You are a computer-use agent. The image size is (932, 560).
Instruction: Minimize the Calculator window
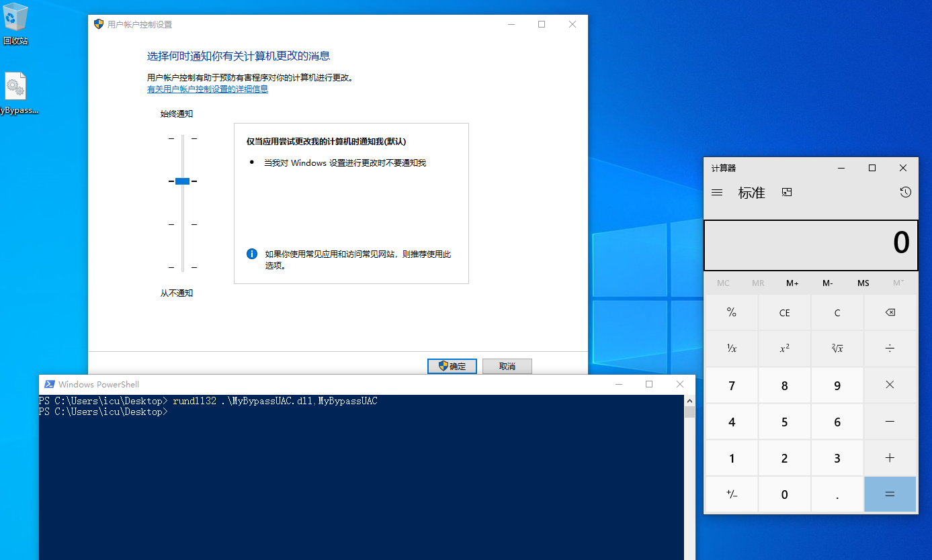[841, 168]
